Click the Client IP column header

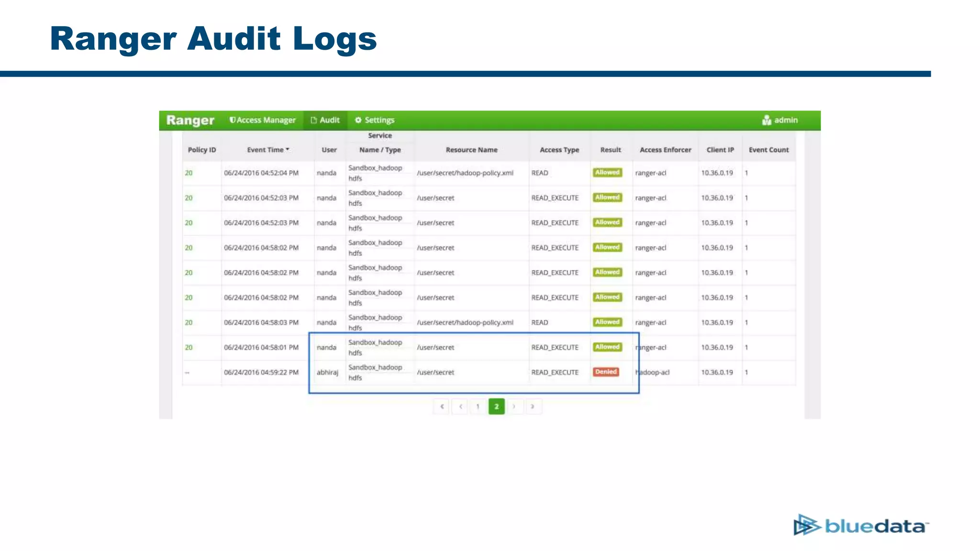click(x=720, y=150)
